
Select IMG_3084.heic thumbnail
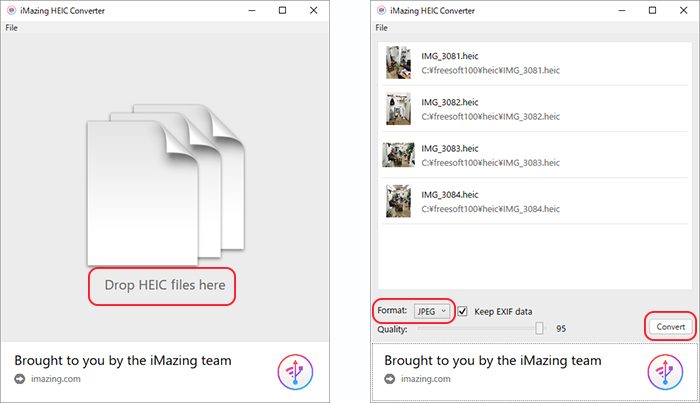pos(398,201)
